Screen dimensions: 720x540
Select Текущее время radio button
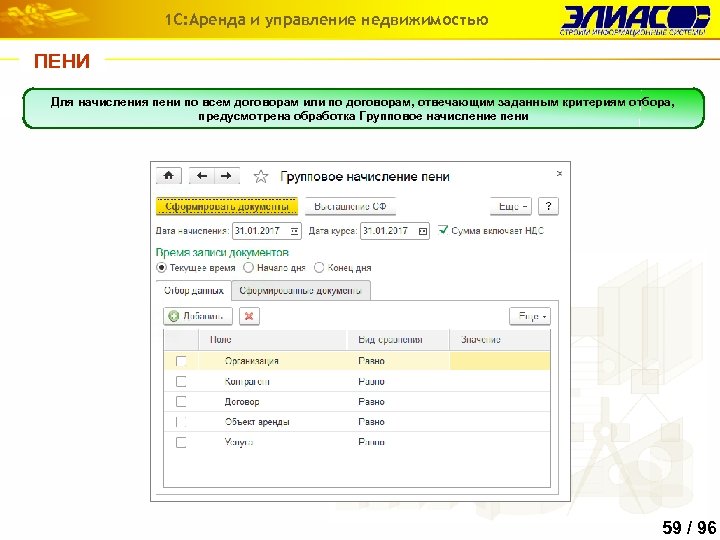161,267
